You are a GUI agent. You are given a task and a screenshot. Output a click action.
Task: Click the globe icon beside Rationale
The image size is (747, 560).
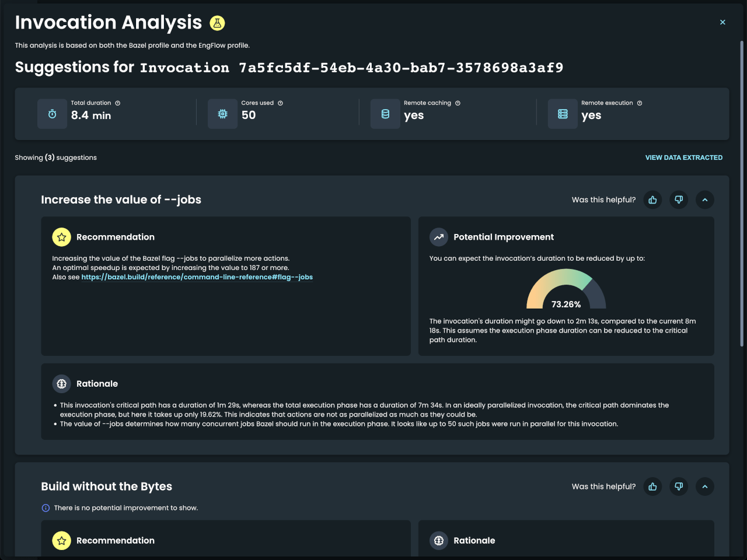click(x=61, y=384)
